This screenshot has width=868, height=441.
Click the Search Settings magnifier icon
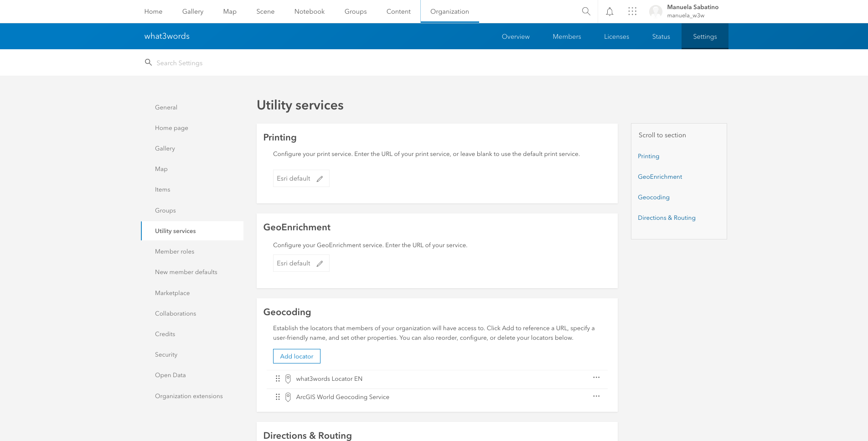[148, 62]
